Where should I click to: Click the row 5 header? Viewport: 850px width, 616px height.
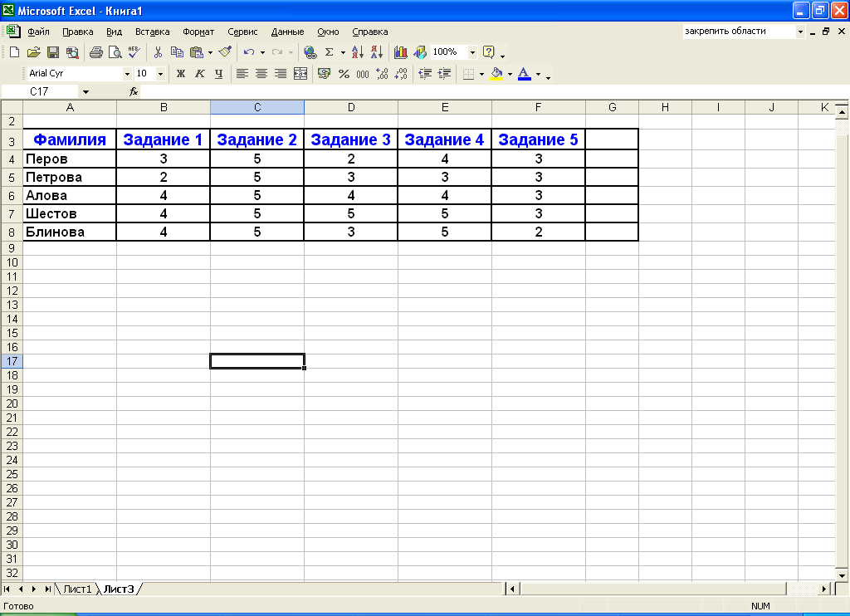pyautogui.click(x=12, y=178)
